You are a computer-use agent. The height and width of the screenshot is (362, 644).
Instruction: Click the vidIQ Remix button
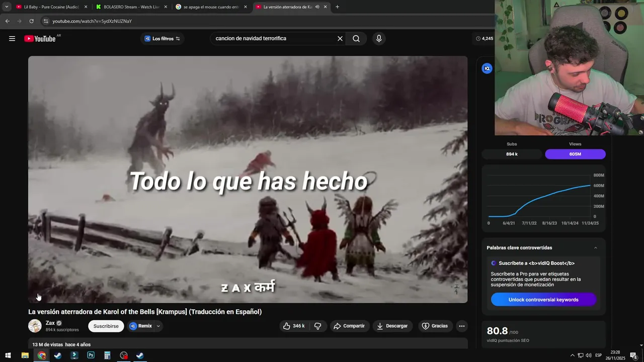click(140, 326)
